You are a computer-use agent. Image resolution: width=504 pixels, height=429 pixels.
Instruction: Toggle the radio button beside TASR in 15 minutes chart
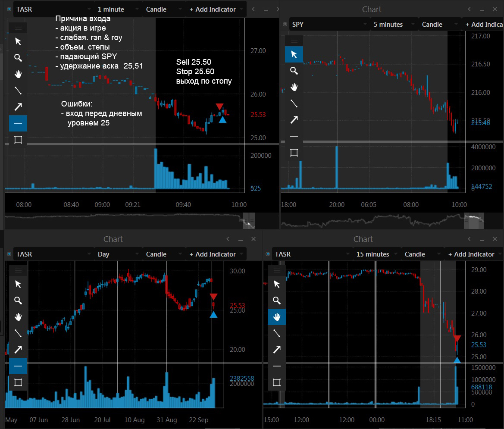[268, 254]
